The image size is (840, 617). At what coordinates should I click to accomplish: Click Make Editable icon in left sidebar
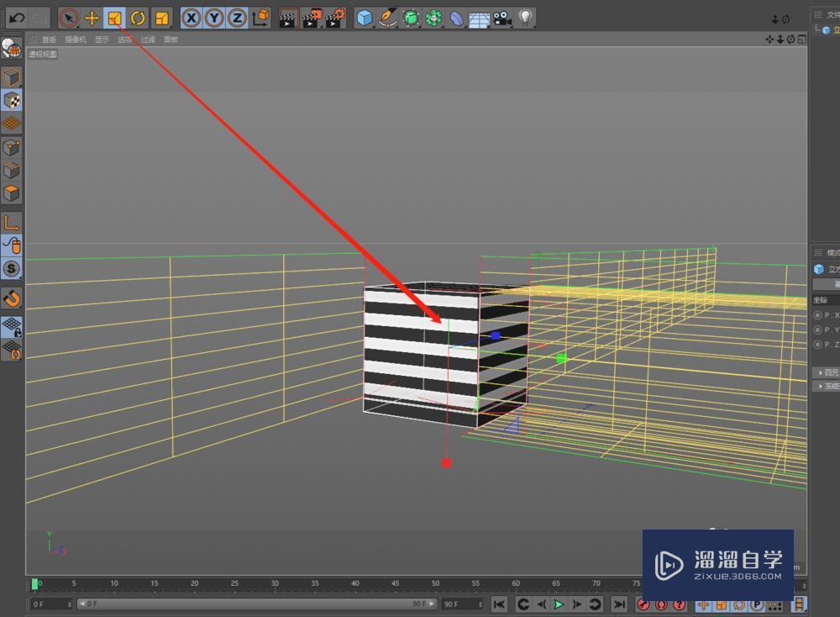[11, 48]
